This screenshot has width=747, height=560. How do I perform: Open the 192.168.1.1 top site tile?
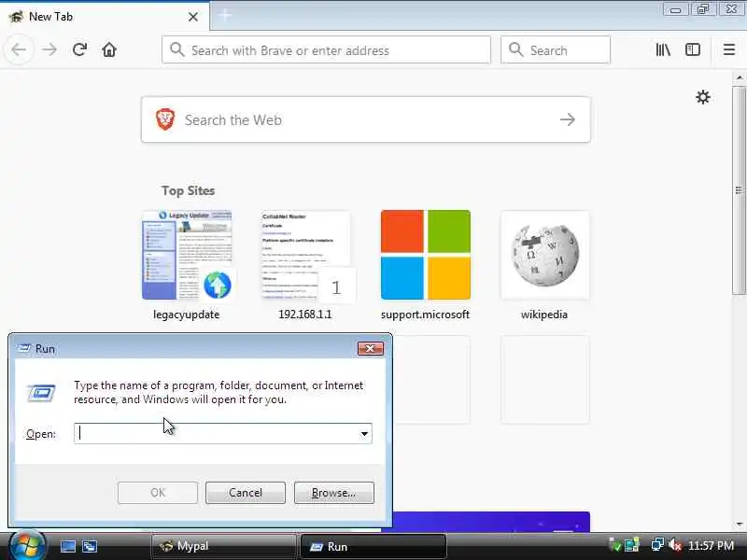(306, 265)
